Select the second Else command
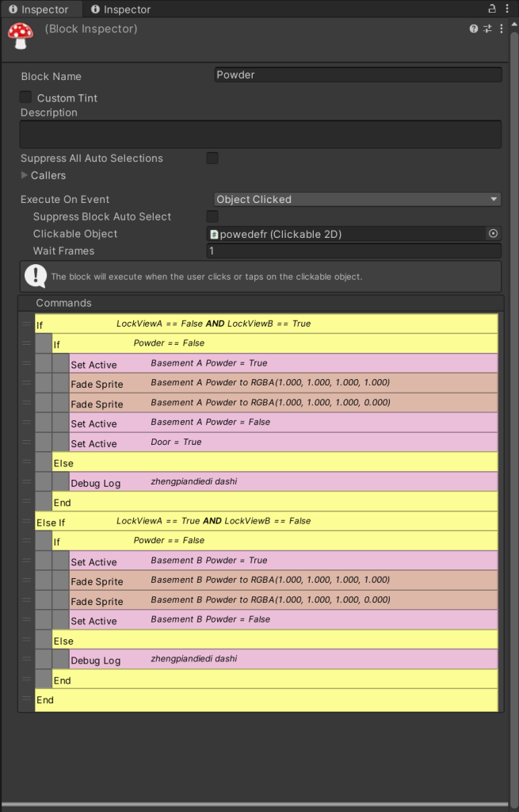519x812 pixels. click(275, 640)
